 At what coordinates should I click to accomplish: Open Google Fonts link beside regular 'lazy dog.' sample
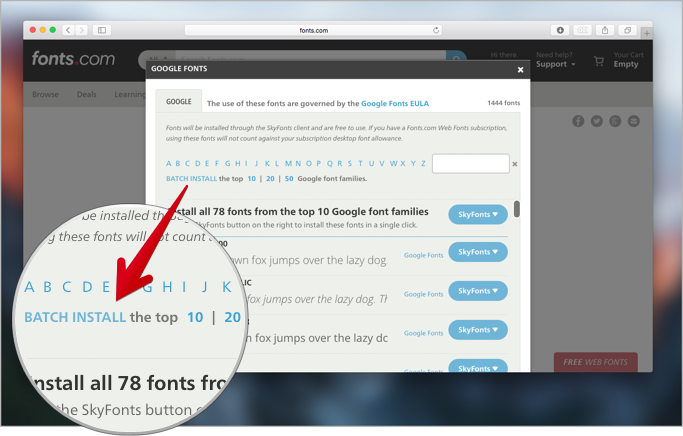(x=423, y=255)
